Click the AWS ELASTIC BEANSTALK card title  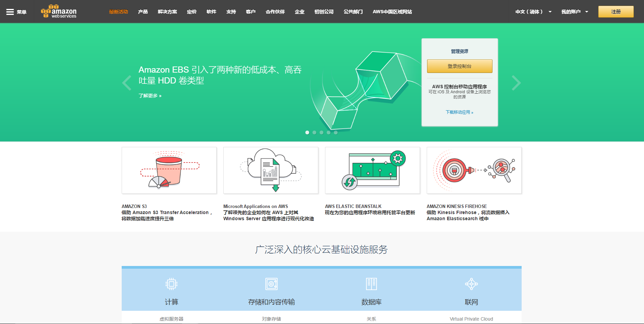(353, 206)
